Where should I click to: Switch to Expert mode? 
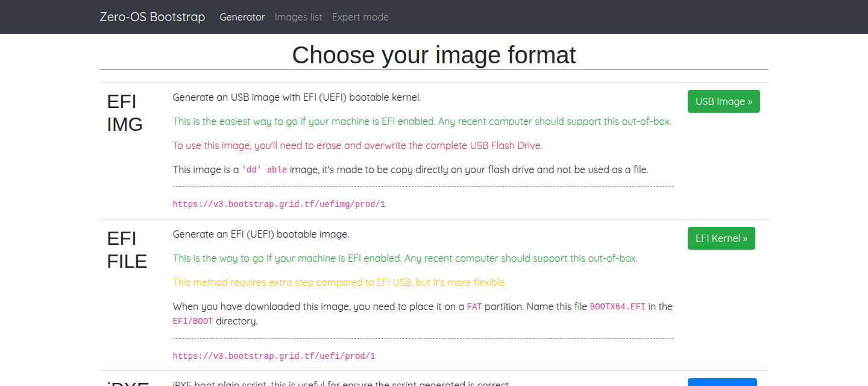click(360, 17)
